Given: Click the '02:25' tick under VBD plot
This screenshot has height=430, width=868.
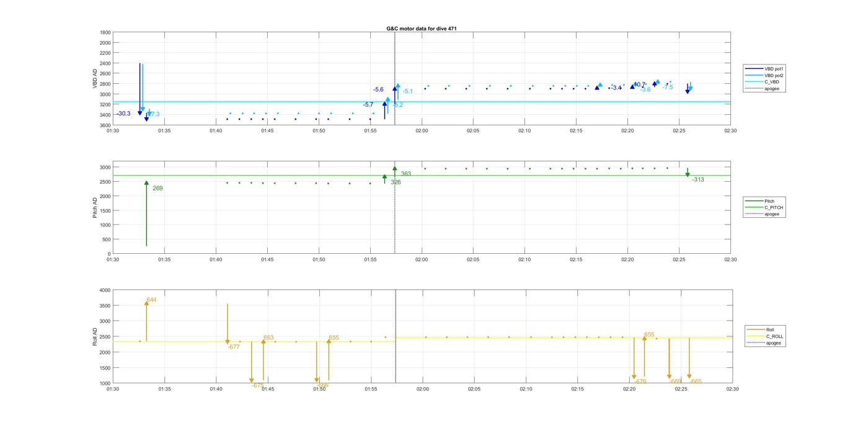Looking at the screenshot, I should [x=679, y=131].
